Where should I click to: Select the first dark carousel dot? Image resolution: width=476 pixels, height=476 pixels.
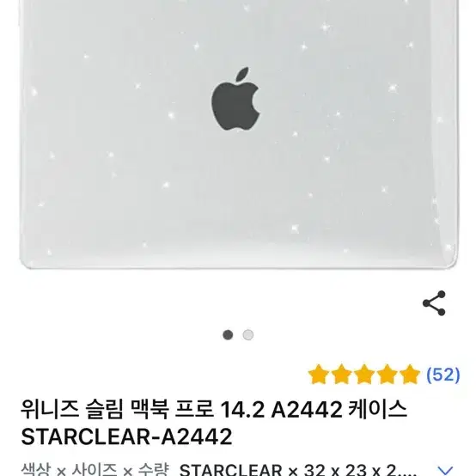(228, 335)
